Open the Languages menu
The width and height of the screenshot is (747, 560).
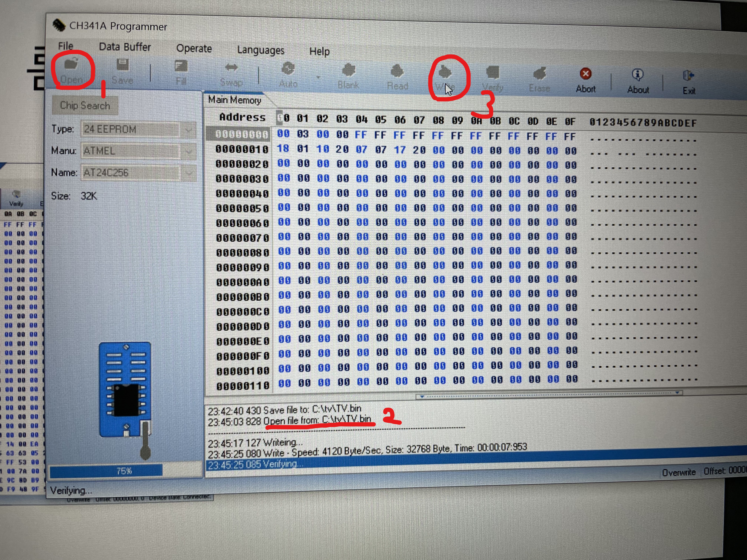tap(261, 50)
